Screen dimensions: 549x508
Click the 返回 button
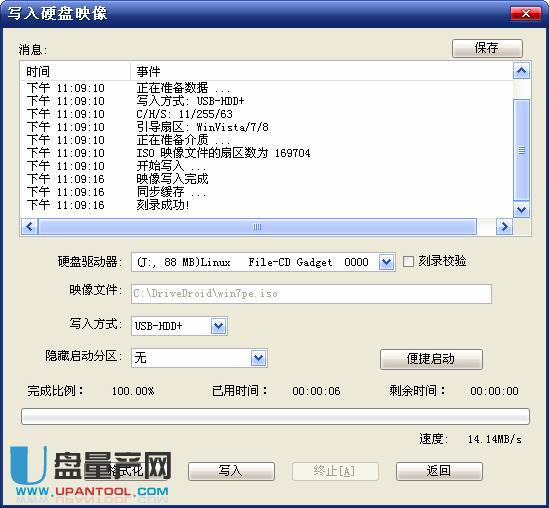pos(439,471)
